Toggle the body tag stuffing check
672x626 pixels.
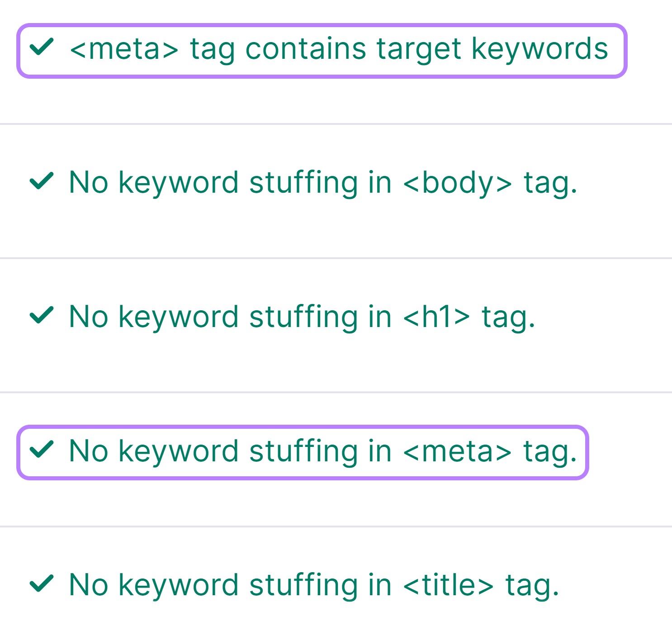pos(323,181)
